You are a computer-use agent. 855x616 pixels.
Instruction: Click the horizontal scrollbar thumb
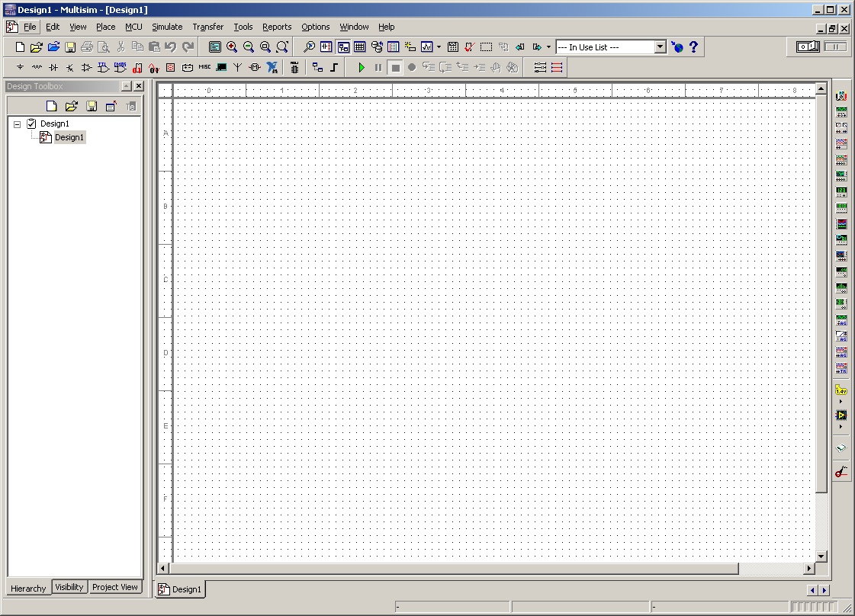point(454,569)
